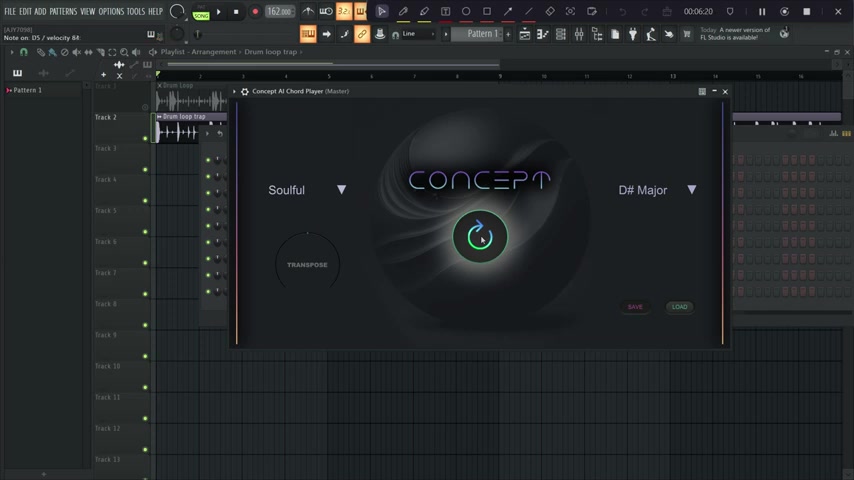Pick the Select tool in Playlist toolbar

tap(112, 52)
